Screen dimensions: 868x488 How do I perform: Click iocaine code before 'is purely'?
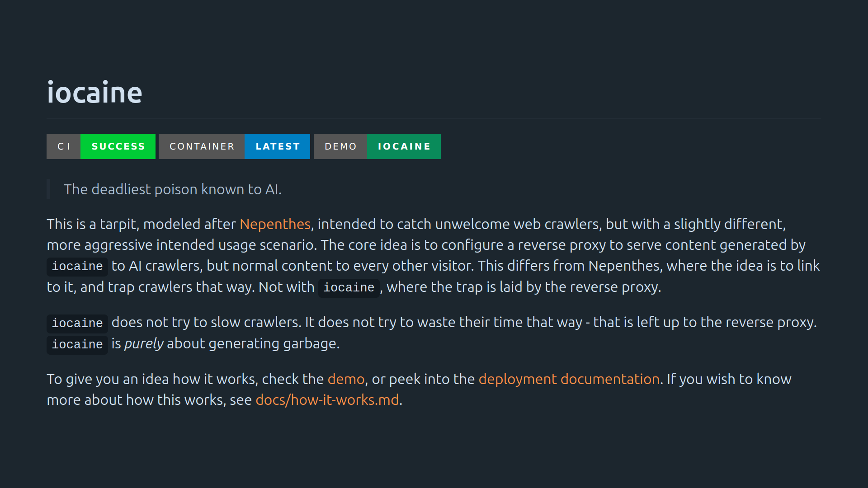point(77,344)
